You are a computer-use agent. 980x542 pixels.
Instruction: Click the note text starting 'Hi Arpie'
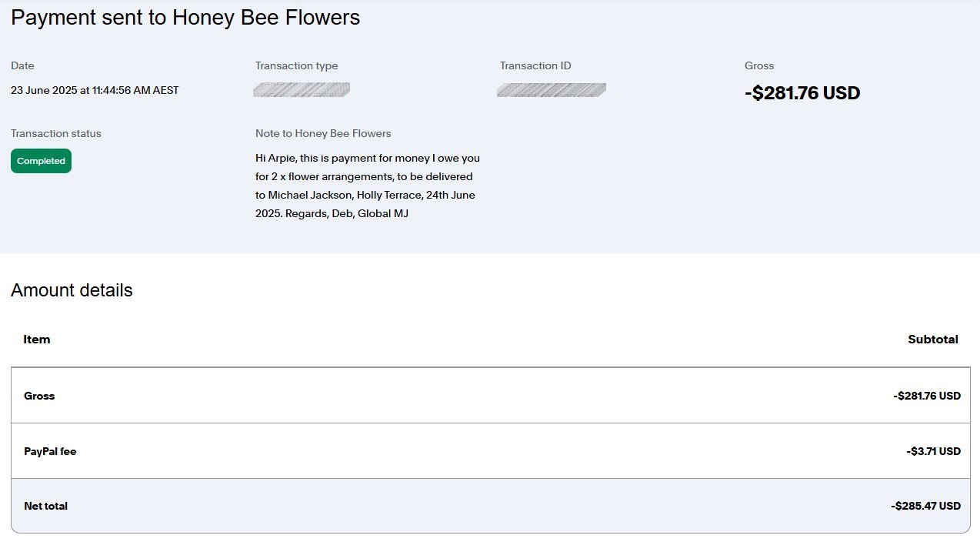coord(368,186)
